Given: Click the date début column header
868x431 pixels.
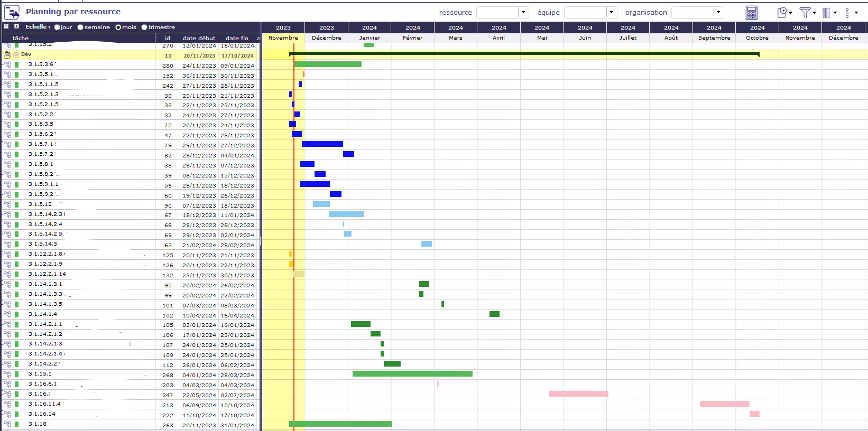Looking at the screenshot, I should point(199,38).
